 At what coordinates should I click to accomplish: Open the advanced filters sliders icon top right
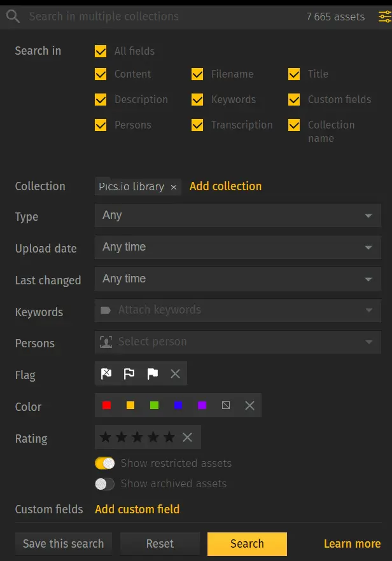coord(384,16)
